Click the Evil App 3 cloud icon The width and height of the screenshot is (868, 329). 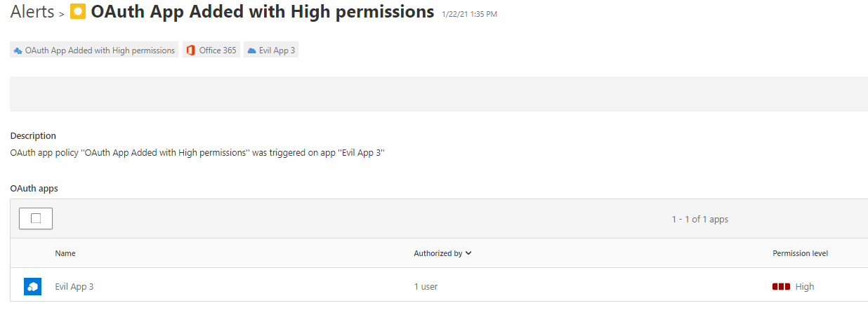tap(251, 51)
